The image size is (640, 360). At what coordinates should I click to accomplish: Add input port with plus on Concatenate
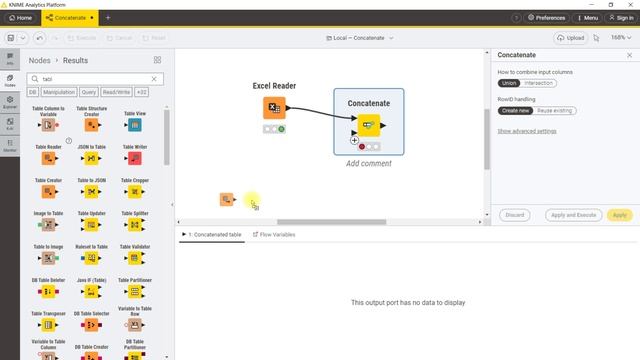[x=354, y=140]
